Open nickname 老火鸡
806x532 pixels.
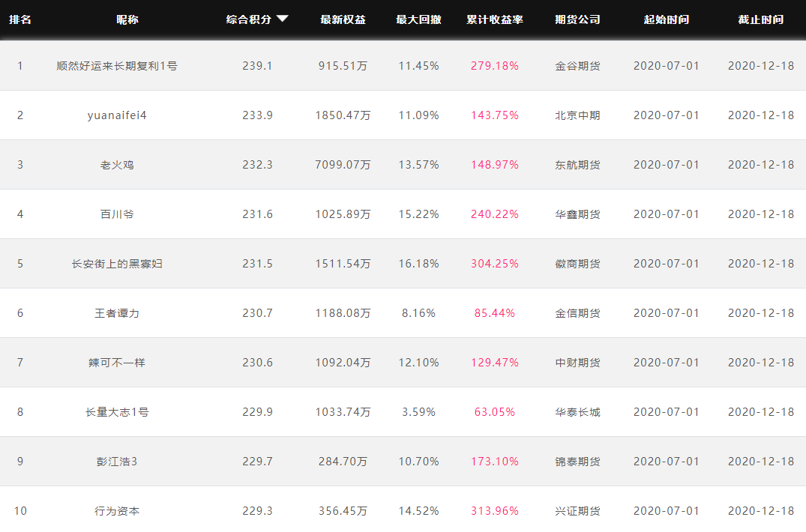coord(117,165)
